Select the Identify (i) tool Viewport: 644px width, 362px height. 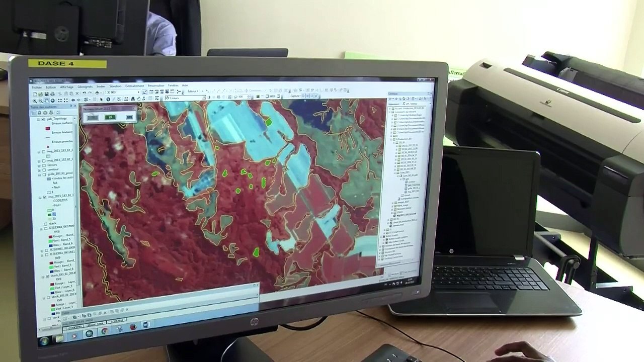coord(108,100)
